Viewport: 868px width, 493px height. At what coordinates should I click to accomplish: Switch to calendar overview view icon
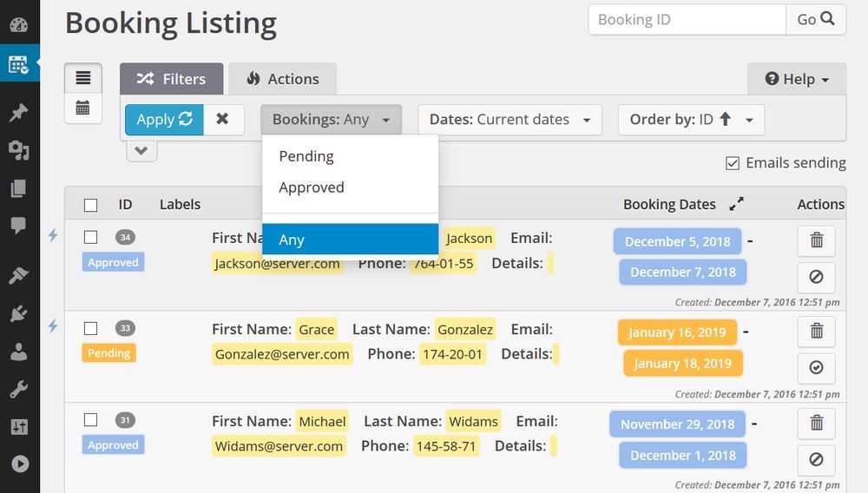pyautogui.click(x=82, y=108)
